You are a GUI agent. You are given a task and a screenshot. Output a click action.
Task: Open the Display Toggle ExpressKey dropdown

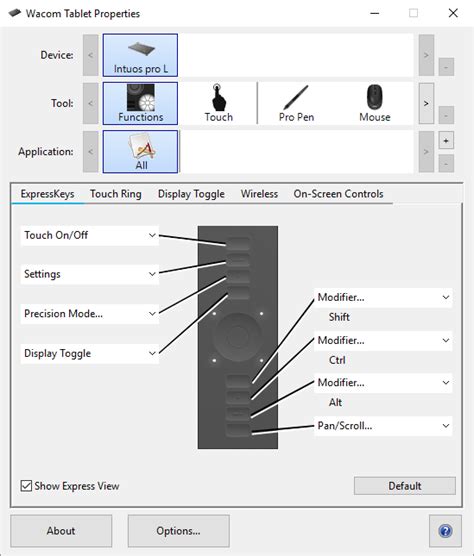coord(90,354)
